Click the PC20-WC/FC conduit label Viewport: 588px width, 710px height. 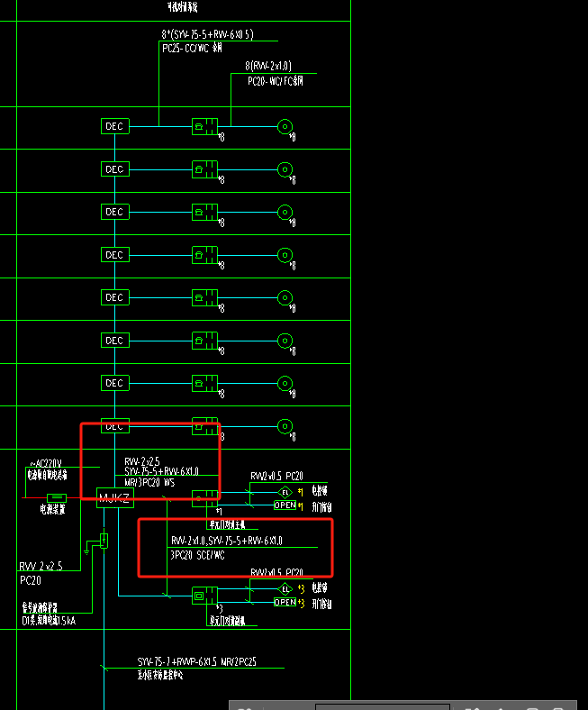[276, 81]
